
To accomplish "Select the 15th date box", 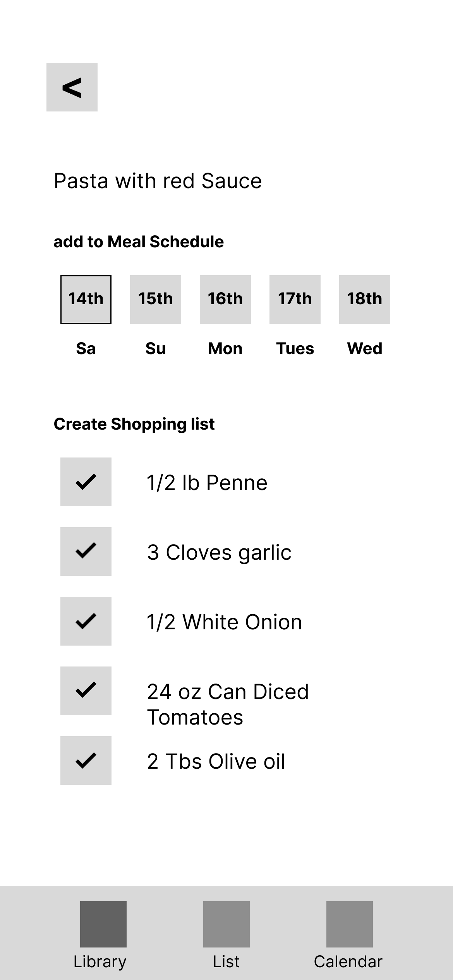I will [156, 300].
